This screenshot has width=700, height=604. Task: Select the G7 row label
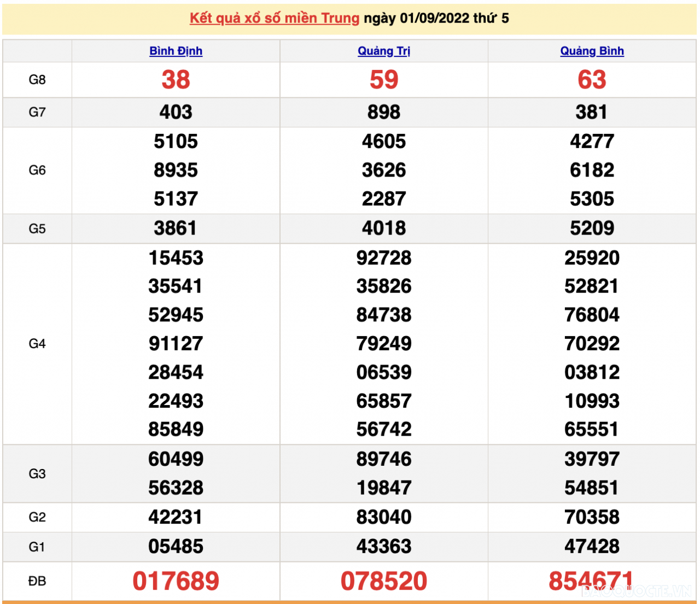37,113
